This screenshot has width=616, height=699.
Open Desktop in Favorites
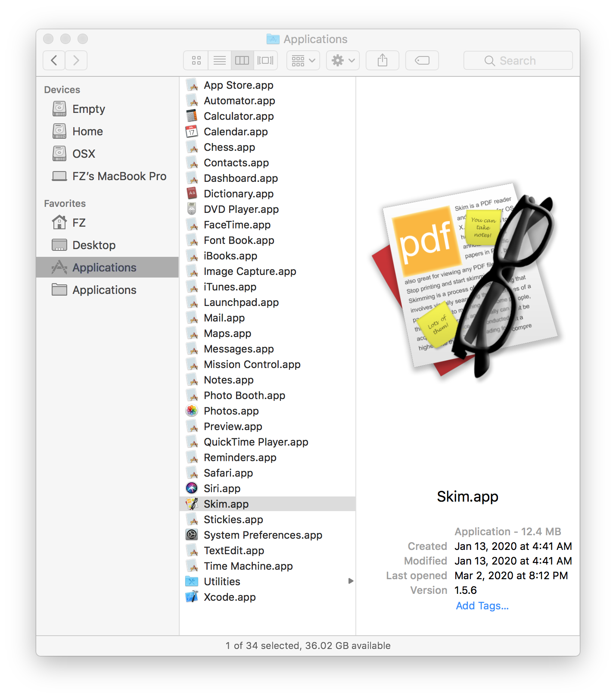coord(107,245)
